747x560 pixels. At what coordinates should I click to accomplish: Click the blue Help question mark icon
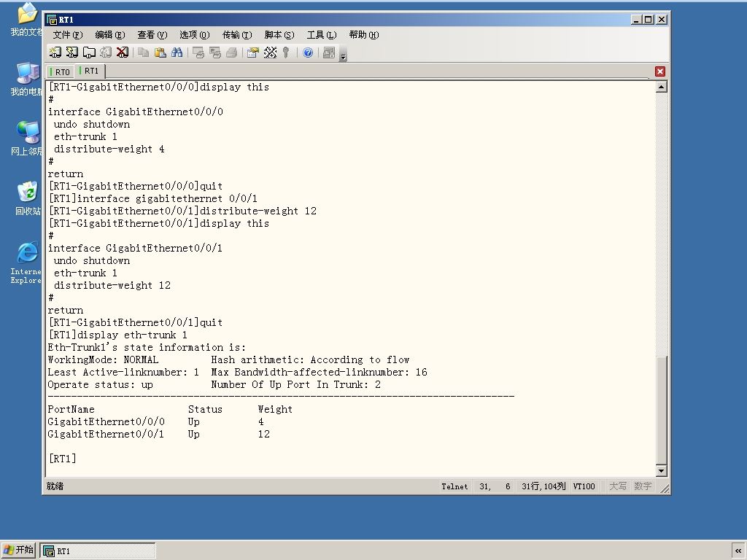coord(308,52)
